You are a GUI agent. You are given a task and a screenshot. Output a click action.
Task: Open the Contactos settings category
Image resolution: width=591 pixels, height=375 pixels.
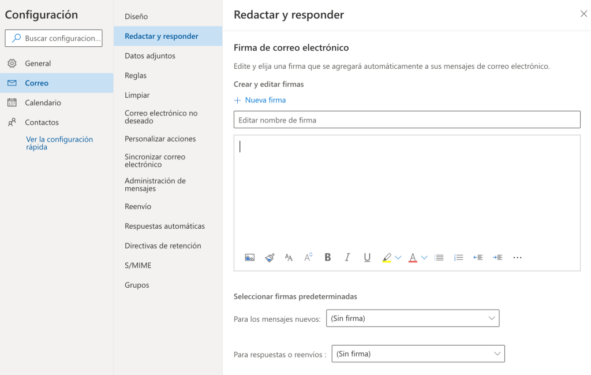coord(57,122)
